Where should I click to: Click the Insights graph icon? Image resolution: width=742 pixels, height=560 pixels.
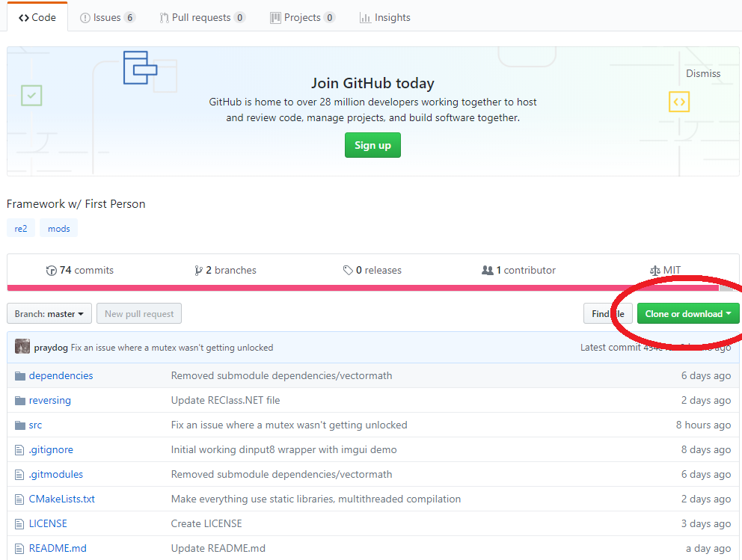365,18
